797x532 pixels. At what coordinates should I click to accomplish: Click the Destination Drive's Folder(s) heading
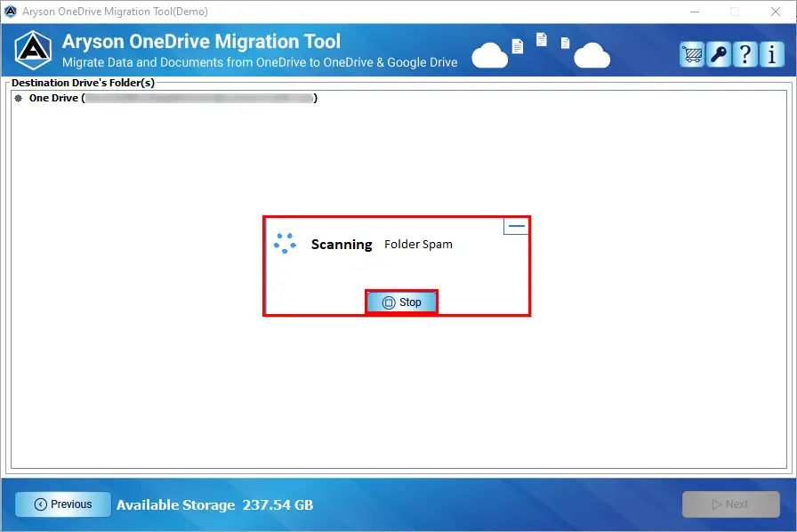pyautogui.click(x=83, y=83)
